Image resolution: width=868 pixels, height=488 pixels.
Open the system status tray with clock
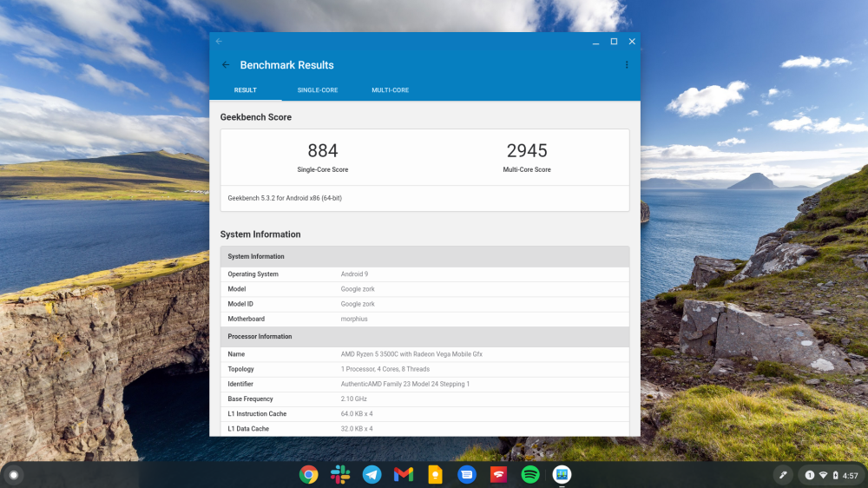[831, 475]
